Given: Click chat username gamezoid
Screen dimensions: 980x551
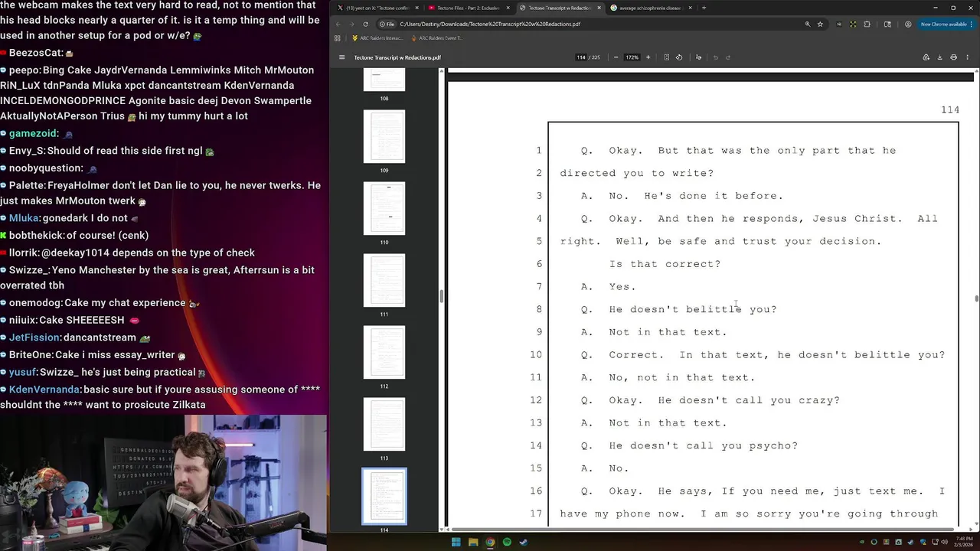Looking at the screenshot, I should click(x=33, y=133).
